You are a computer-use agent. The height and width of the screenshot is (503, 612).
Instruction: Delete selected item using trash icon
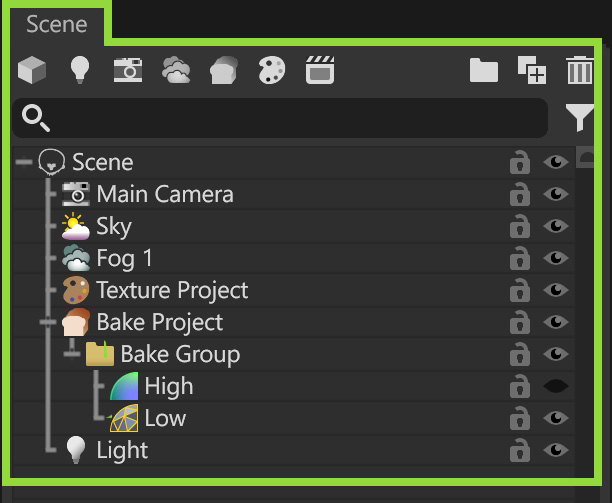coord(579,71)
